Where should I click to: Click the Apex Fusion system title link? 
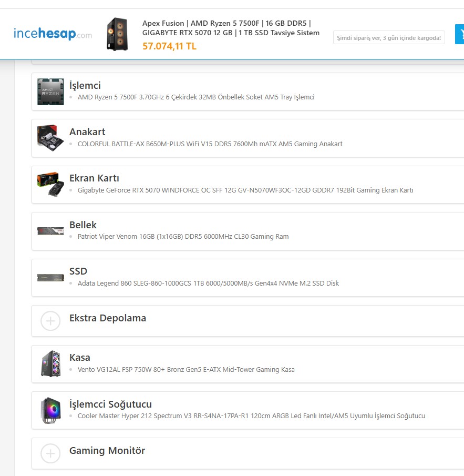(231, 28)
